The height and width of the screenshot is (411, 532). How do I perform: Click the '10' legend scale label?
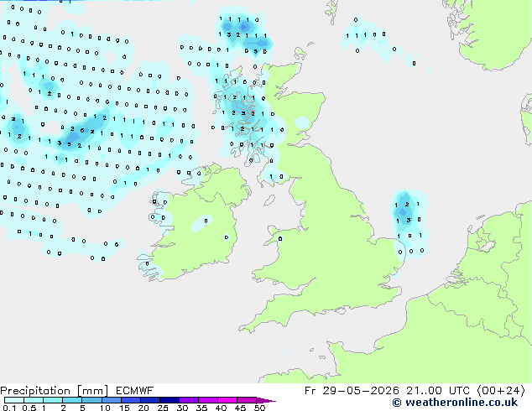click(105, 408)
